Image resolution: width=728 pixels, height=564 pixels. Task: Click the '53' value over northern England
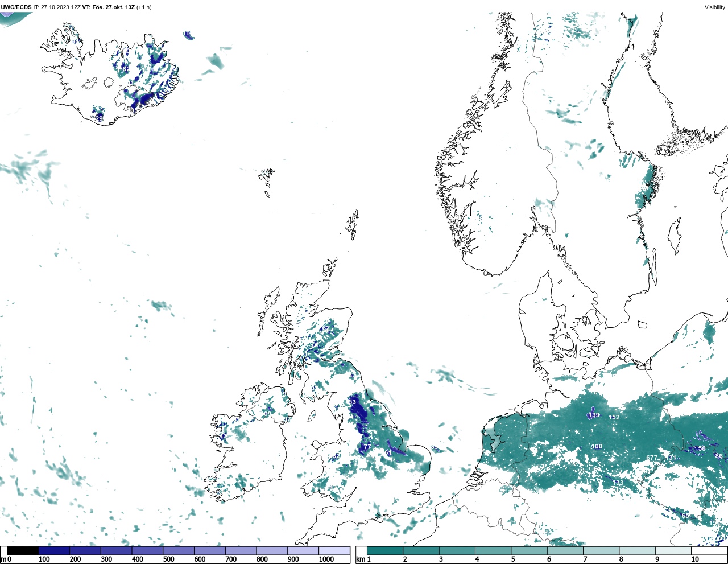click(352, 402)
